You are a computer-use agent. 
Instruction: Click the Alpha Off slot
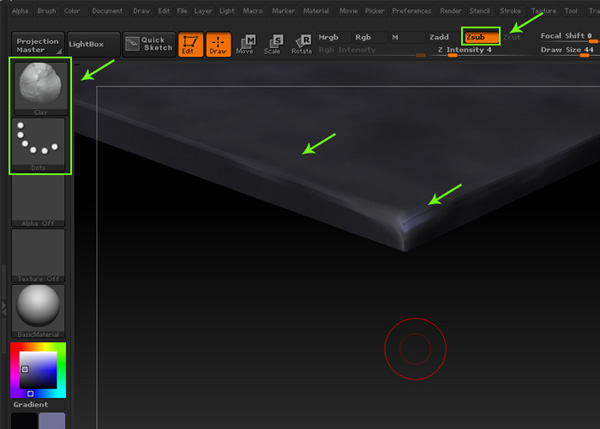[38, 200]
